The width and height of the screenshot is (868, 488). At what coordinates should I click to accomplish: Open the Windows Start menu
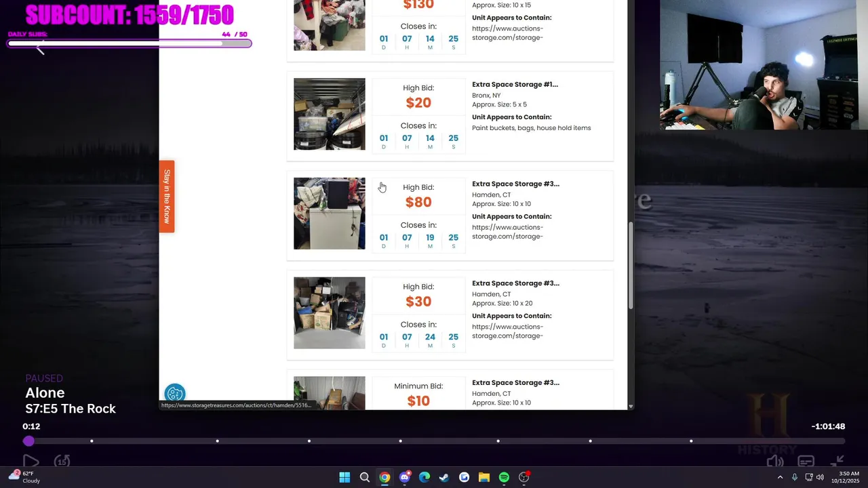click(x=344, y=477)
